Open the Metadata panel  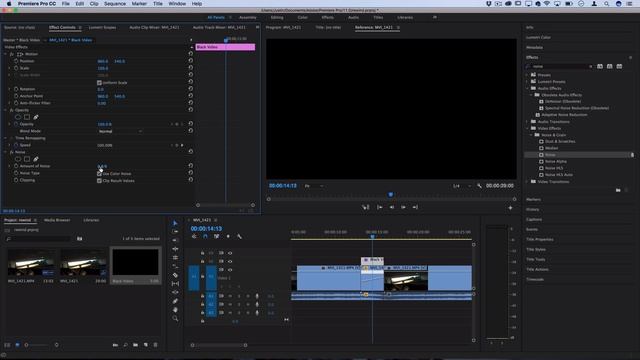(534, 47)
